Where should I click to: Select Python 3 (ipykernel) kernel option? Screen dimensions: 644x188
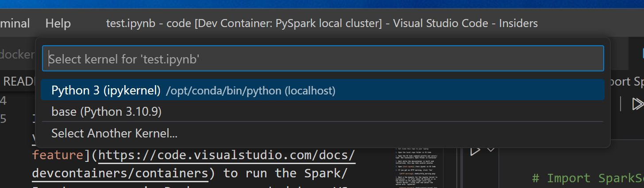323,90
